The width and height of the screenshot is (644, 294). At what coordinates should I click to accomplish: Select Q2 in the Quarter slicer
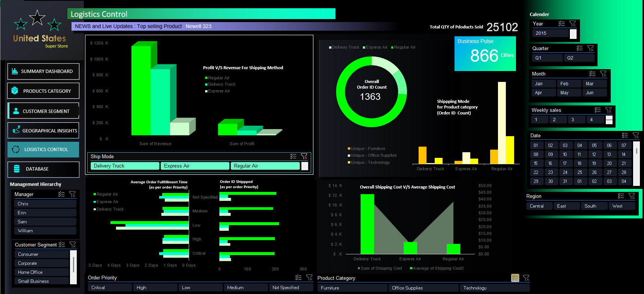[x=579, y=58]
